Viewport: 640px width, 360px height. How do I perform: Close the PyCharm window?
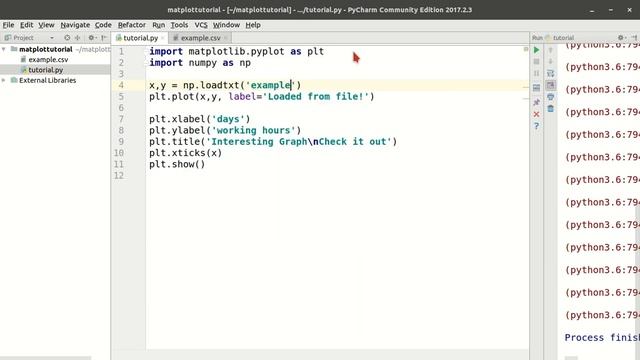[x=629, y=10]
